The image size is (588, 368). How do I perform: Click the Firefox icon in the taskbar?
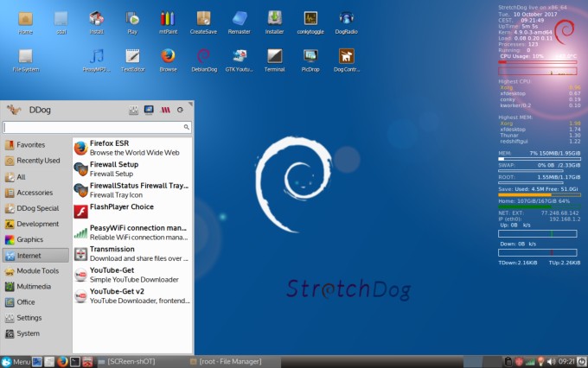coord(62,361)
